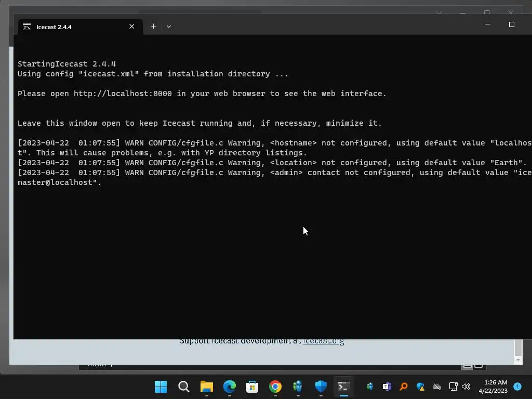Viewport: 532px width, 399px height.
Task: Open the Windows Start menu
Action: coord(161,387)
